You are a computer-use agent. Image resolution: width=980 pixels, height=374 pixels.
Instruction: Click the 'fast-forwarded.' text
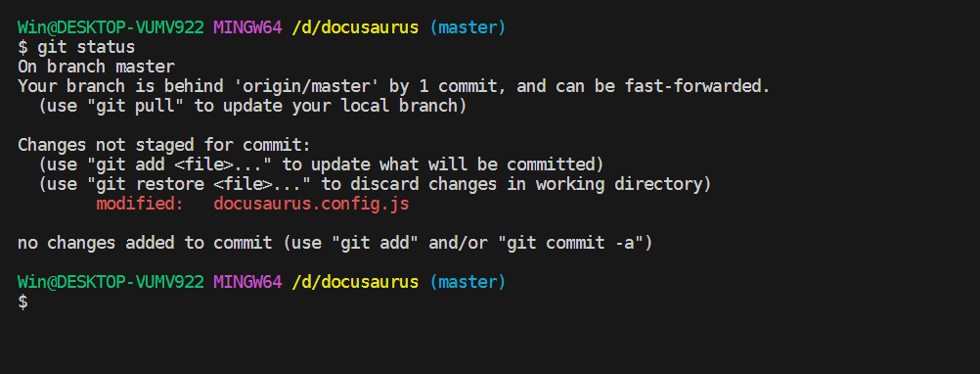pos(697,86)
